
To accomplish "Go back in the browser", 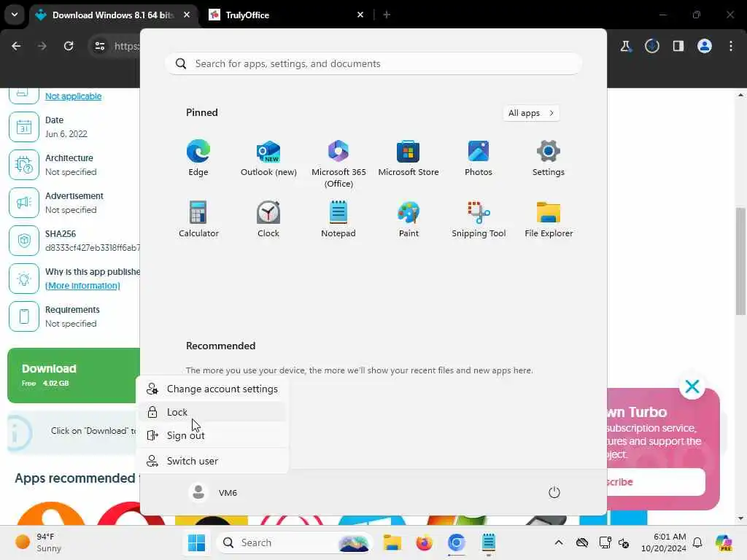I will tap(16, 46).
